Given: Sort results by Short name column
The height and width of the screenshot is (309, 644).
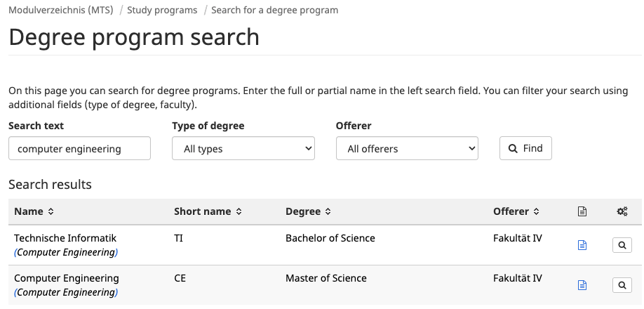Looking at the screenshot, I should (x=208, y=211).
